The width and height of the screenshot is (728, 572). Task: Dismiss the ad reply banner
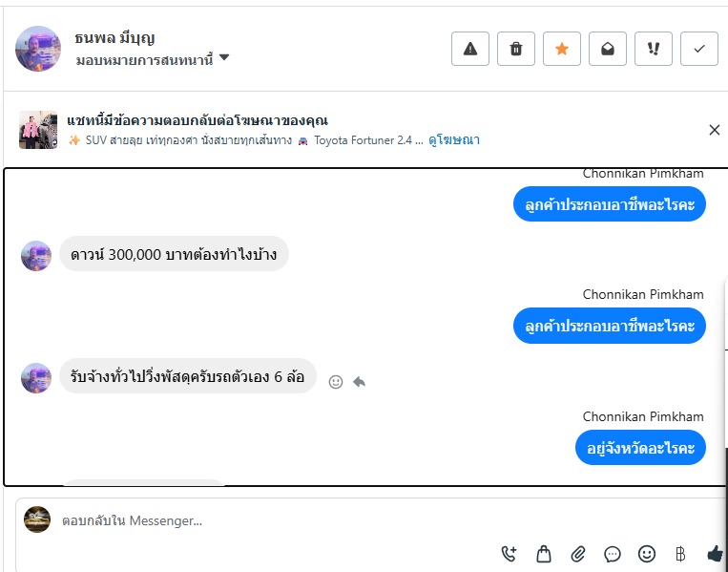[x=715, y=130]
